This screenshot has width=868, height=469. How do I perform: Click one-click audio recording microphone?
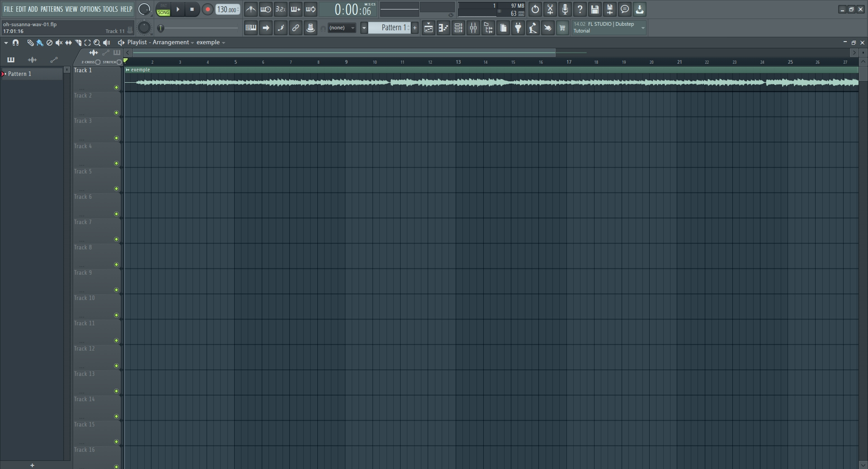tap(565, 9)
